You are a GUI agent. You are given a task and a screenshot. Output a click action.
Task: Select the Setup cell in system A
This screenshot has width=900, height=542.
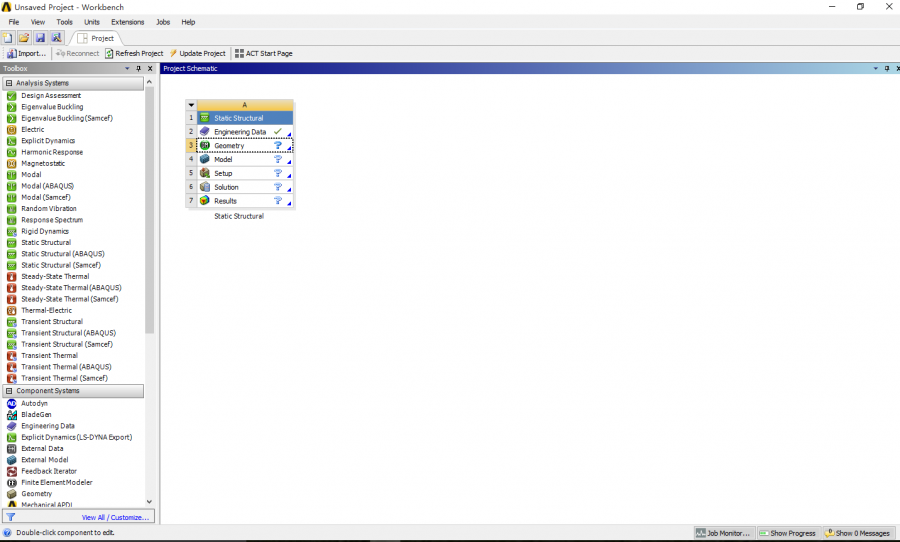245,173
